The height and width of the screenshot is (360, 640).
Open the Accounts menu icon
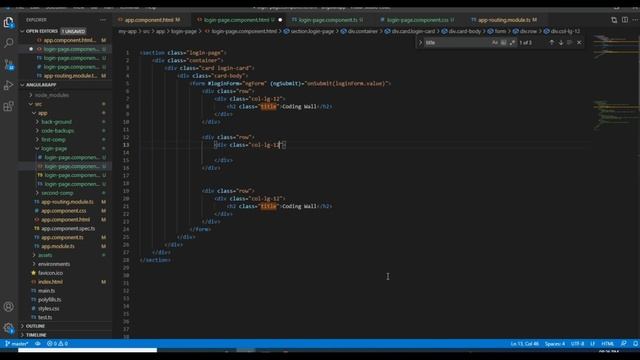[x=9, y=307]
